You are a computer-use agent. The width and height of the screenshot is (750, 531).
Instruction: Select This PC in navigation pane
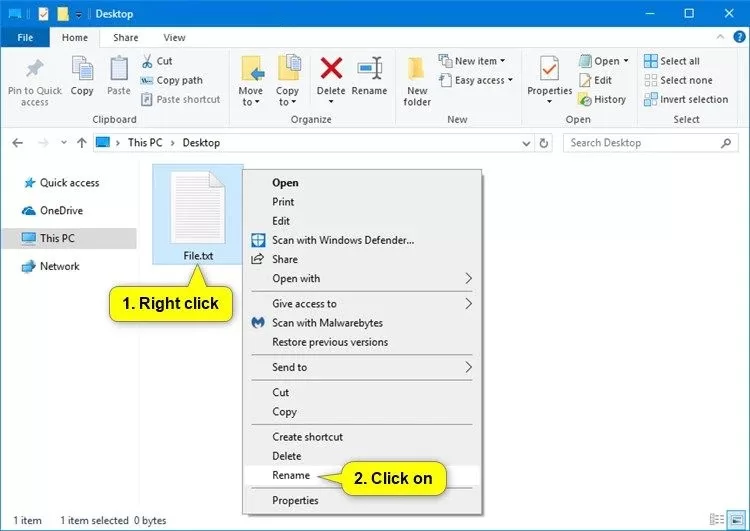point(69,238)
